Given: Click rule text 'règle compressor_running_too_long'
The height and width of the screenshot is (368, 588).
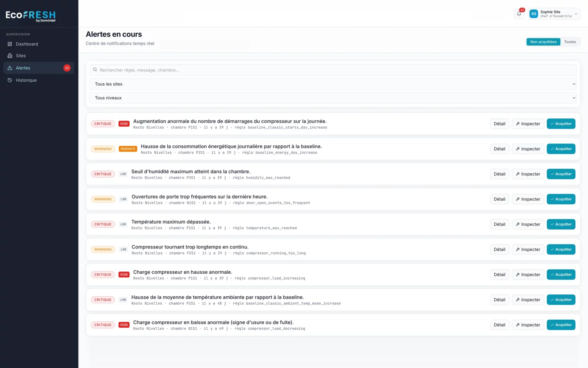Looking at the screenshot, I should (x=269, y=253).
